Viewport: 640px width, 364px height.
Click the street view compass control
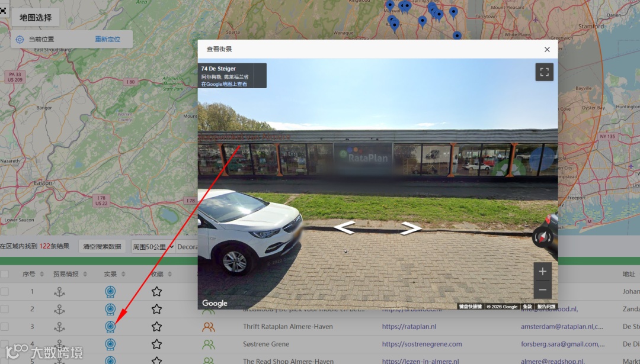pyautogui.click(x=542, y=237)
